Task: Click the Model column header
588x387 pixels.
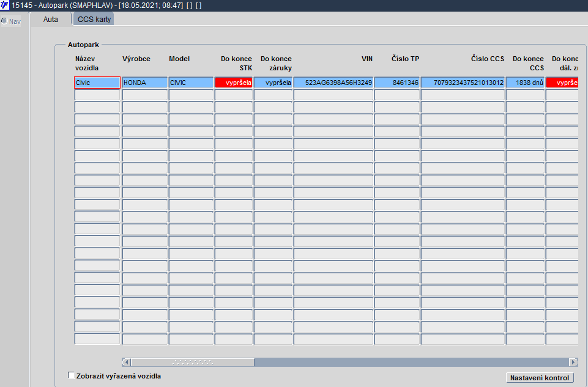Action: coord(179,59)
